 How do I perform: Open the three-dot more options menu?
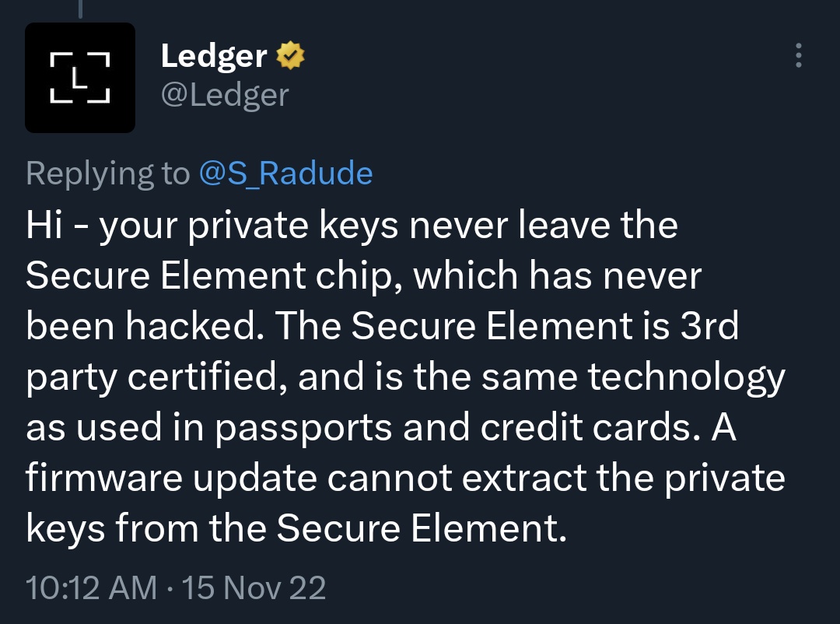(798, 55)
